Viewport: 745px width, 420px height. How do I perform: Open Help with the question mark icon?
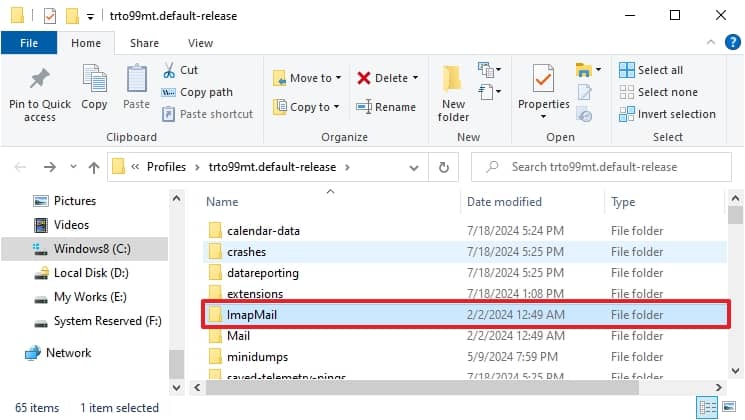[733, 42]
